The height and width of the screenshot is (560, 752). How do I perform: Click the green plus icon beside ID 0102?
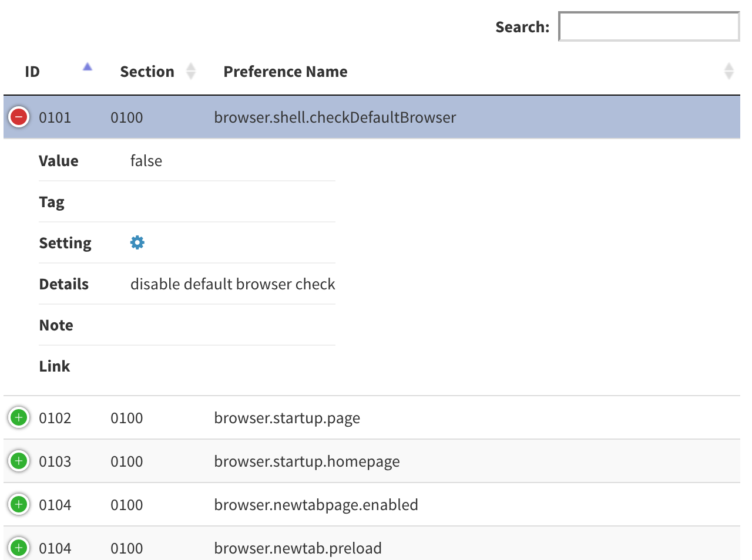18,417
